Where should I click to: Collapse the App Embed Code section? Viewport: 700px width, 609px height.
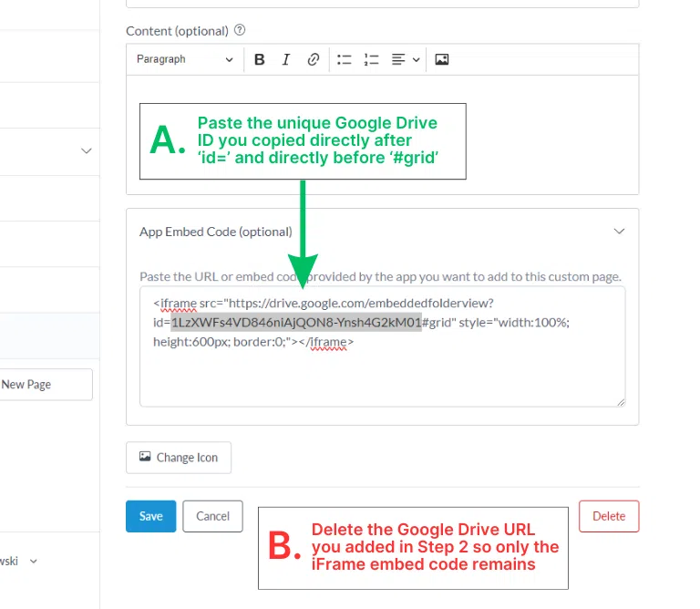pyautogui.click(x=619, y=232)
